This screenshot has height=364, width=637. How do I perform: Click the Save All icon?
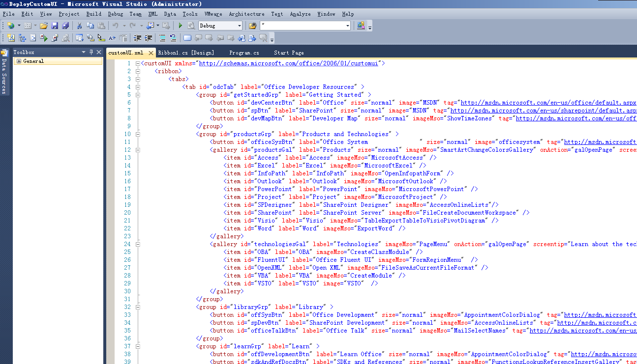pyautogui.click(x=65, y=26)
